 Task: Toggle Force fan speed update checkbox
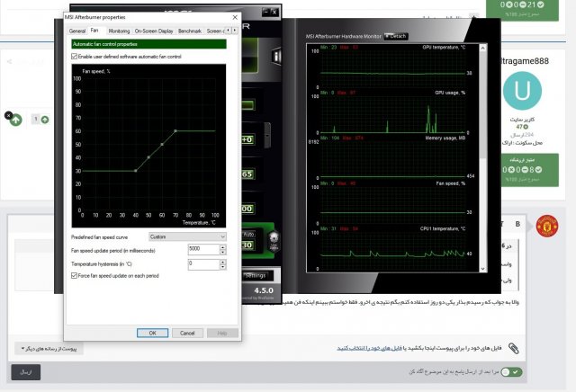point(75,275)
